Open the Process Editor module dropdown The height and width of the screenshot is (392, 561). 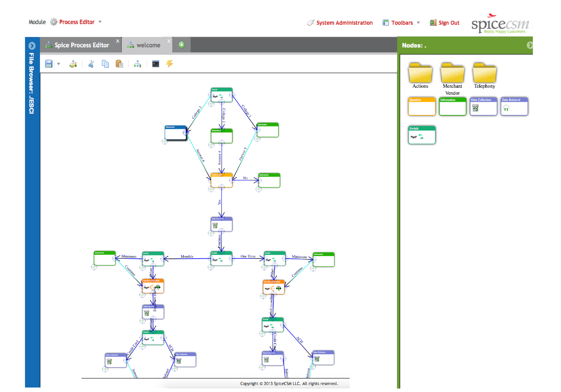pyautogui.click(x=100, y=22)
